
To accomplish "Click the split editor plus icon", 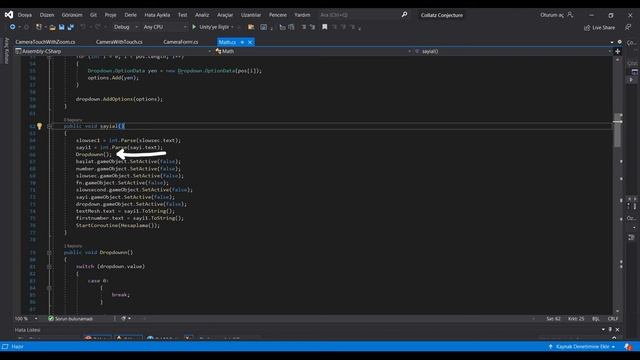I will (618, 51).
